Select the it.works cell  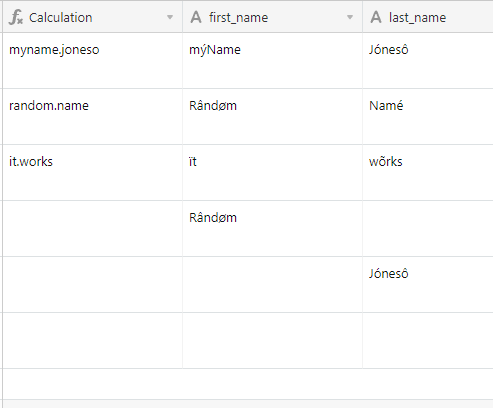92,173
